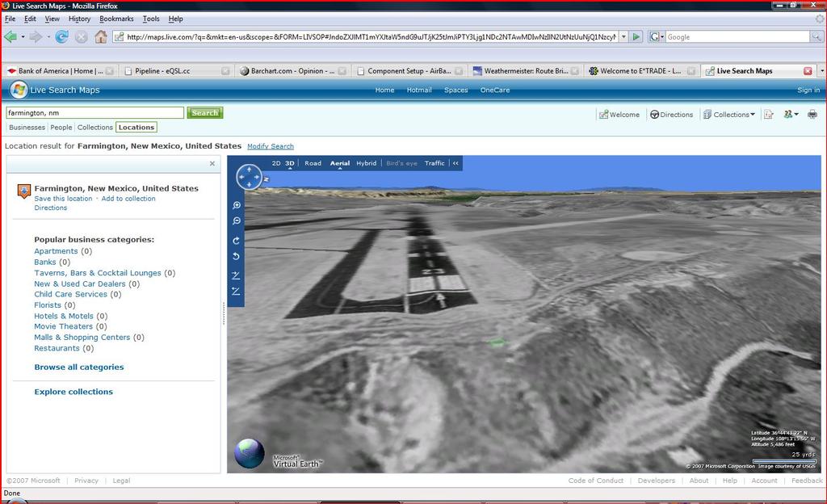The image size is (827, 504).
Task: Open the Bookmarks menu
Action: pos(116,19)
